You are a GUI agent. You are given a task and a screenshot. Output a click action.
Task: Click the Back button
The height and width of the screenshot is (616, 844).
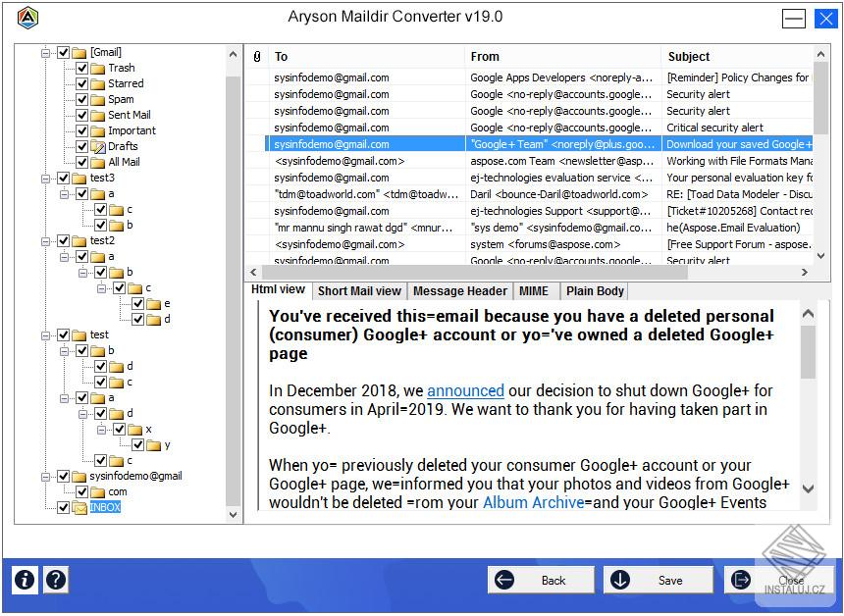(541, 580)
